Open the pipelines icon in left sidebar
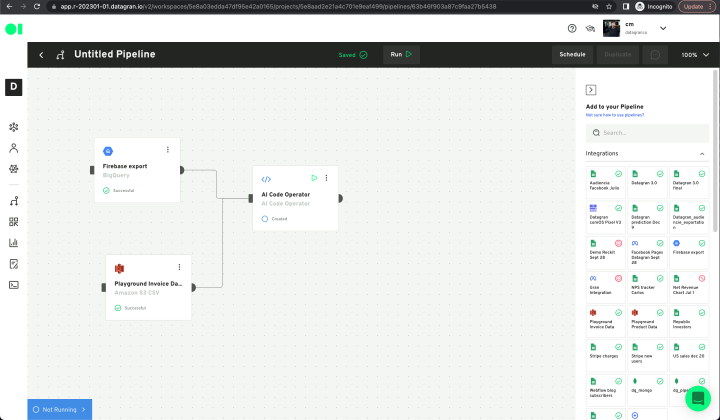Image resolution: width=720 pixels, height=420 pixels. click(x=14, y=201)
